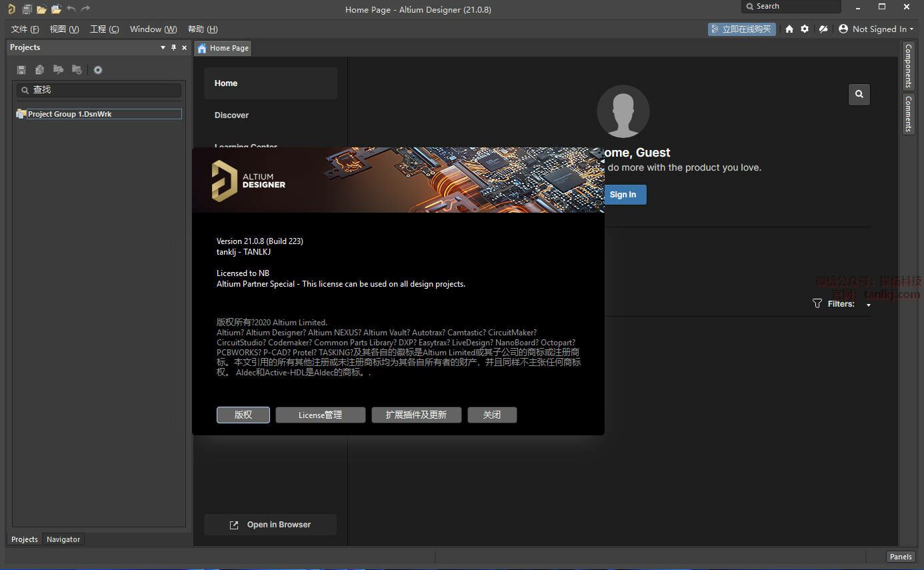
Task: Click the Redo arrow in the title bar
Action: click(85, 9)
